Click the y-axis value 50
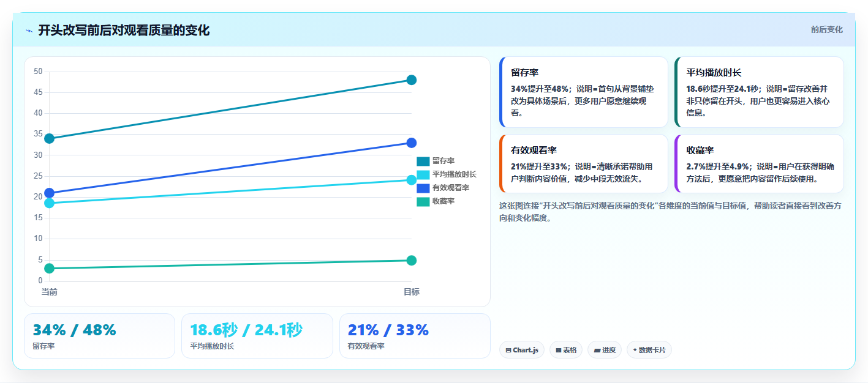Image resolution: width=868 pixels, height=383 pixels. click(38, 72)
